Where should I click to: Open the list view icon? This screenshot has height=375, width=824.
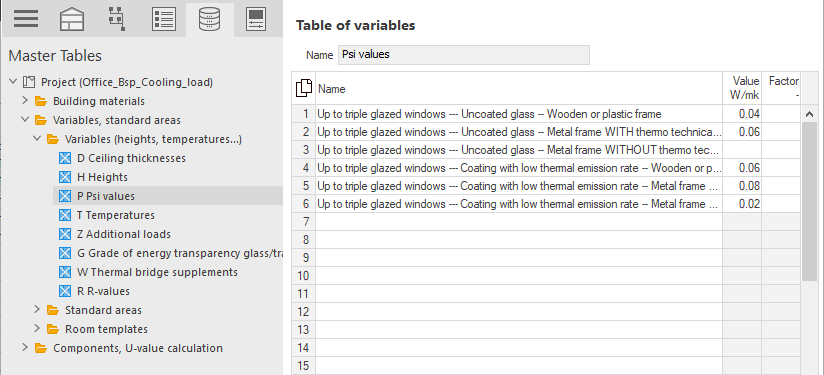coord(163,19)
